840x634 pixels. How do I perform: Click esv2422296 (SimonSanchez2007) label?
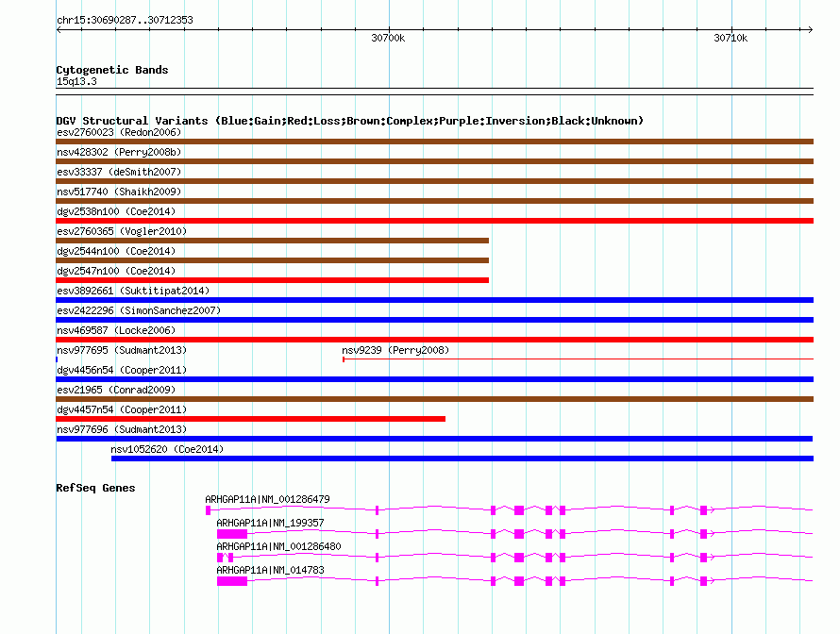click(139, 310)
